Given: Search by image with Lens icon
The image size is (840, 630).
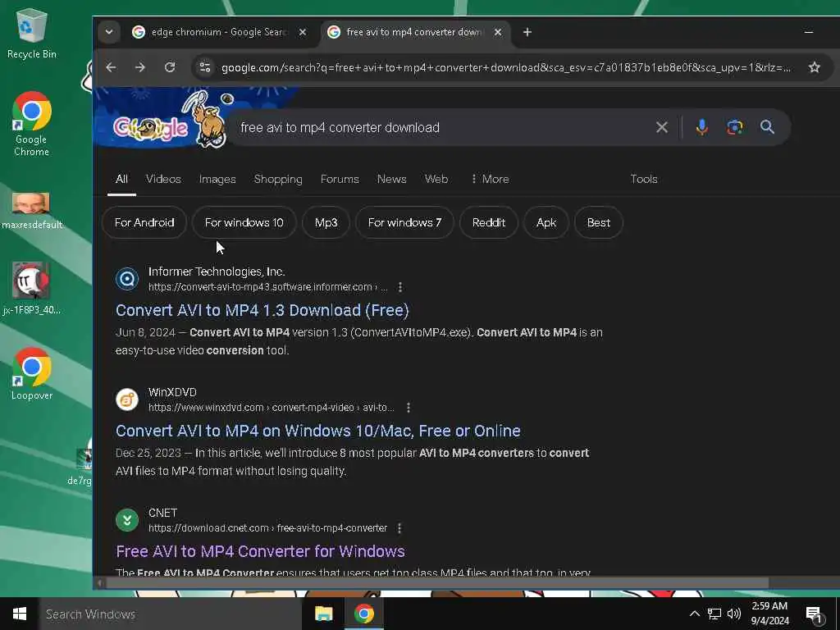Looking at the screenshot, I should pyautogui.click(x=734, y=127).
